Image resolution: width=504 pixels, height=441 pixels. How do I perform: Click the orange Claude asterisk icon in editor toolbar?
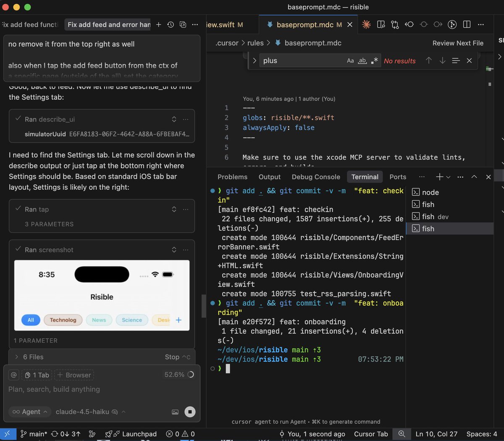[x=366, y=24]
